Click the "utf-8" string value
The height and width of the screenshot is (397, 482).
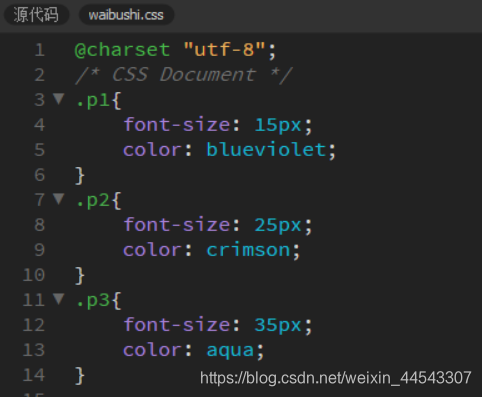224,50
